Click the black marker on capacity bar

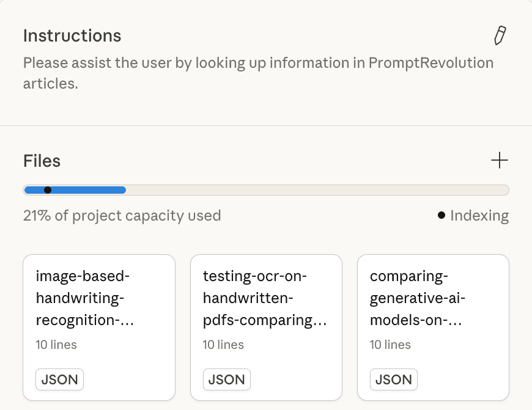click(48, 190)
